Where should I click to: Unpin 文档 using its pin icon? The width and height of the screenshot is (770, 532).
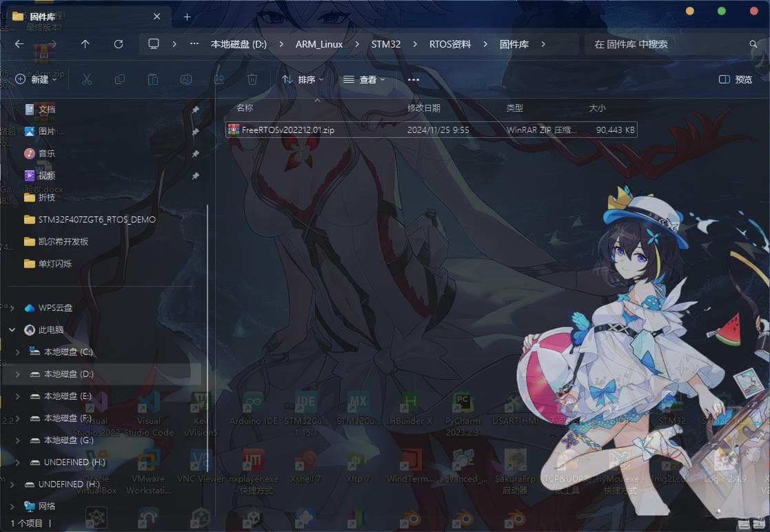(x=196, y=110)
